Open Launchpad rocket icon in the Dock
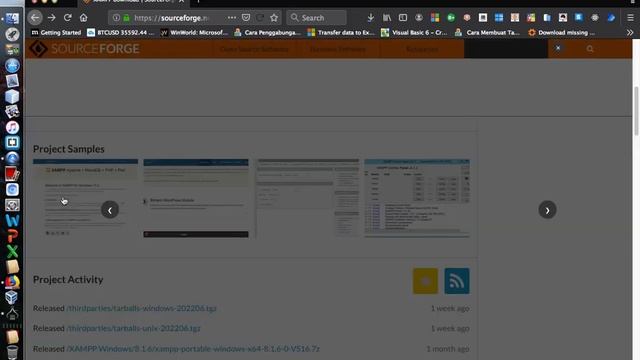The width and height of the screenshot is (640, 360). point(12,34)
